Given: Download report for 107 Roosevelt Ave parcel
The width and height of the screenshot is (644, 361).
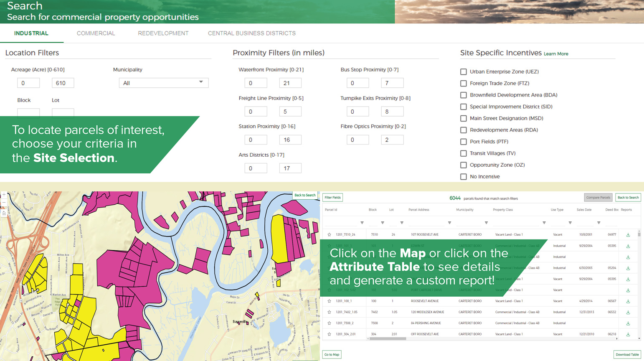Looking at the screenshot, I should [628, 235].
